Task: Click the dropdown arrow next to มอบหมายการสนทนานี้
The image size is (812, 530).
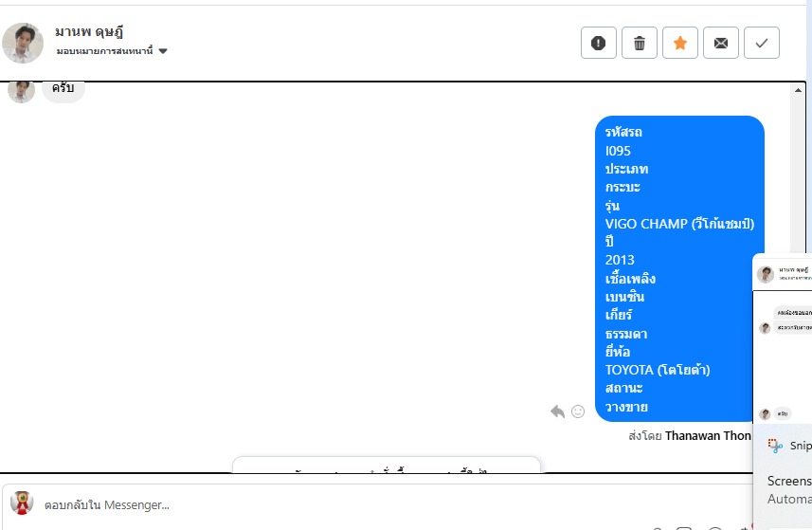Action: point(163,51)
